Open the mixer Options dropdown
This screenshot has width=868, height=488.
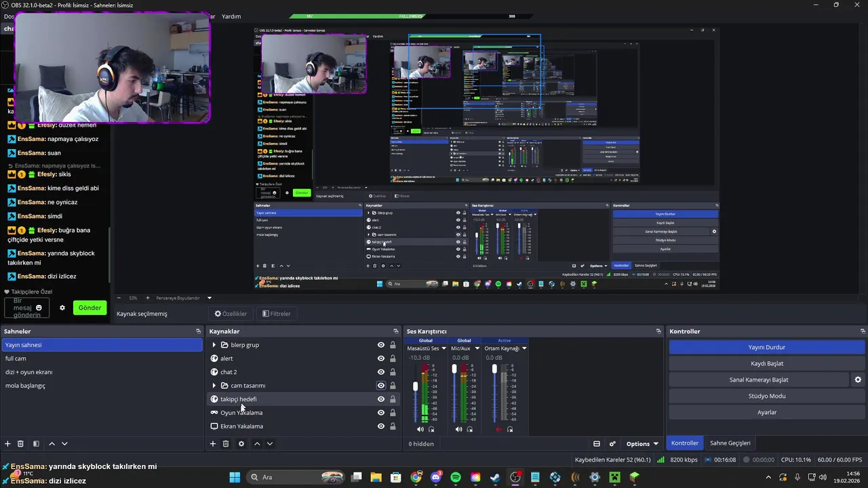pyautogui.click(x=642, y=444)
